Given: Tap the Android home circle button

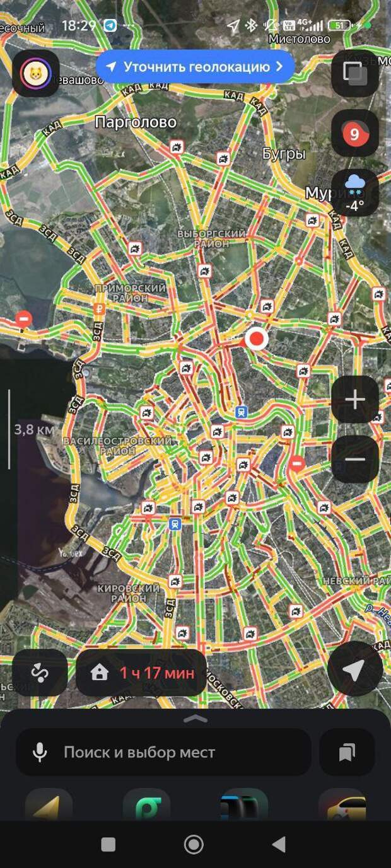Looking at the screenshot, I should pyautogui.click(x=194, y=844).
